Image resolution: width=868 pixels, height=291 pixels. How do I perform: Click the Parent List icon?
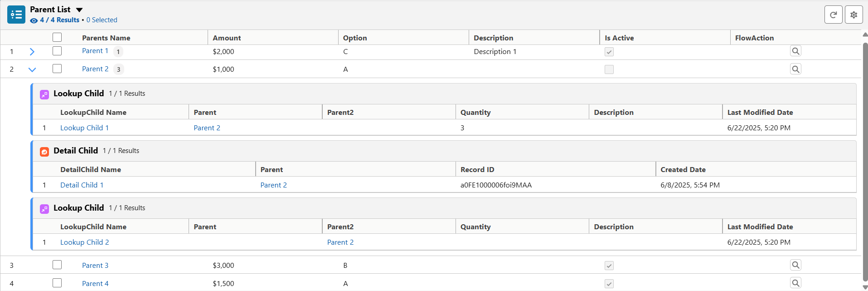tap(16, 15)
